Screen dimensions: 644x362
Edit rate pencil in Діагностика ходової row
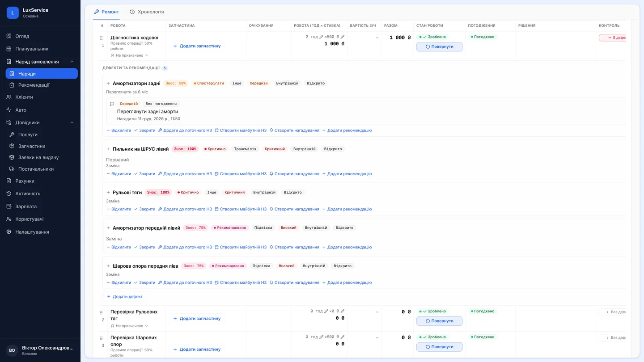(x=343, y=37)
